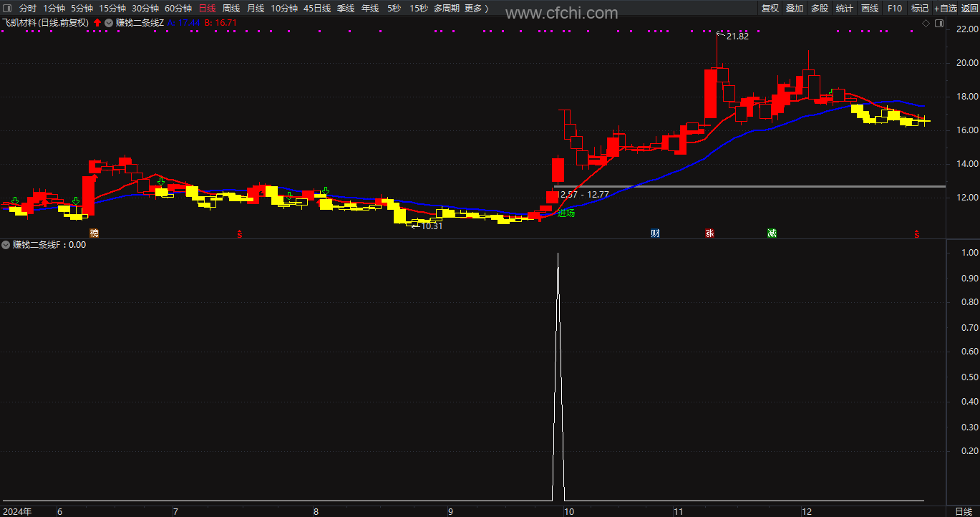Open the 财 financial report marker
Image resolution: width=980 pixels, height=517 pixels.
pos(655,233)
